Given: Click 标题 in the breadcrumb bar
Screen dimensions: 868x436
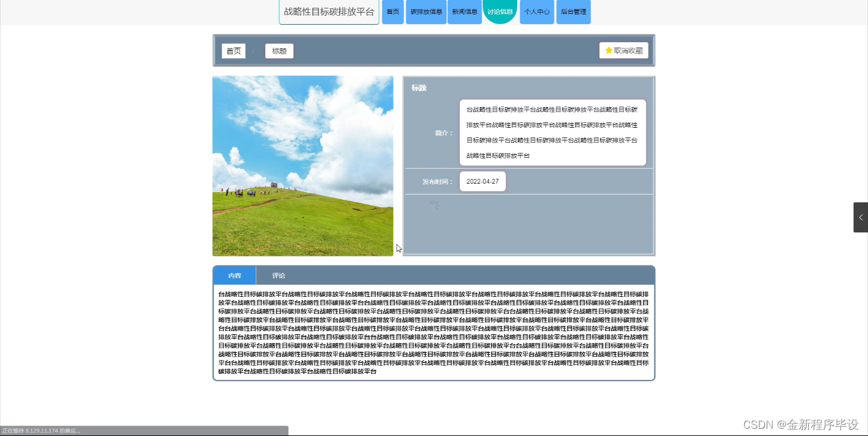Looking at the screenshot, I should pyautogui.click(x=279, y=51).
